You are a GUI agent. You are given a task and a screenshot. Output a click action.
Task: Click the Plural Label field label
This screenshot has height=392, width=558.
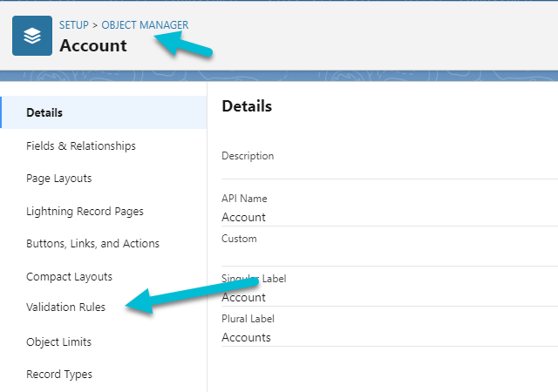pyautogui.click(x=248, y=319)
